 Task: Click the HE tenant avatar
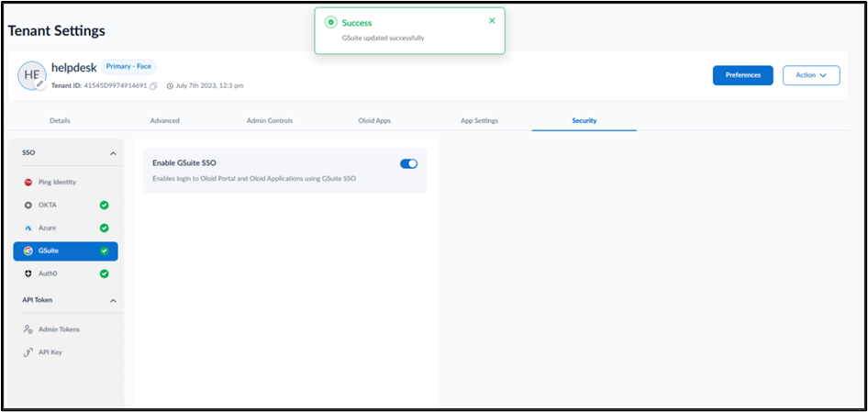point(32,75)
